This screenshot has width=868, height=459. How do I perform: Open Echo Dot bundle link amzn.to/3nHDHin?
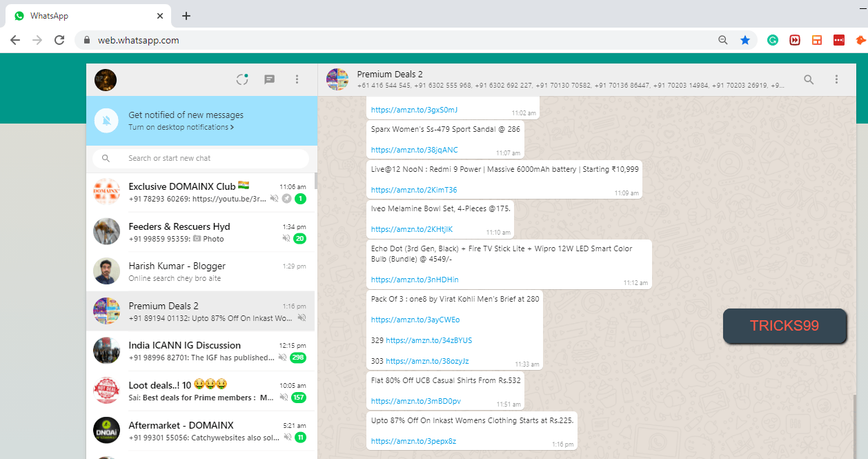pos(415,280)
